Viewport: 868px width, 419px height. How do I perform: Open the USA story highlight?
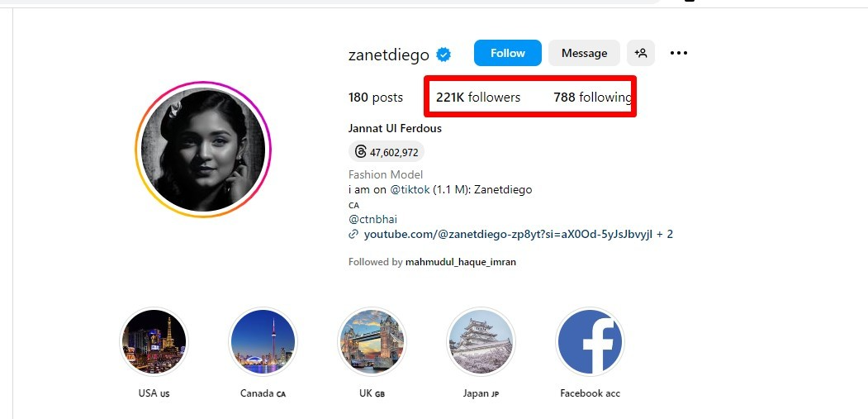154,341
